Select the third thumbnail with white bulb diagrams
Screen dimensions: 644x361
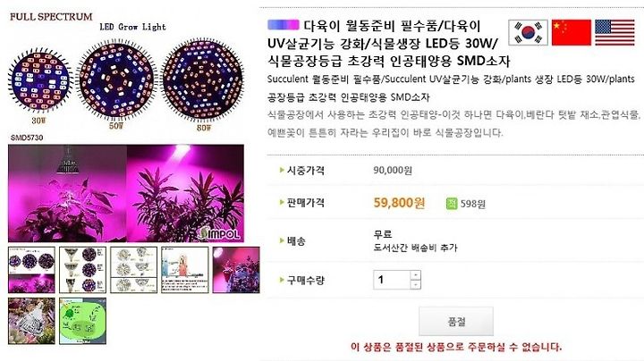click(x=133, y=270)
